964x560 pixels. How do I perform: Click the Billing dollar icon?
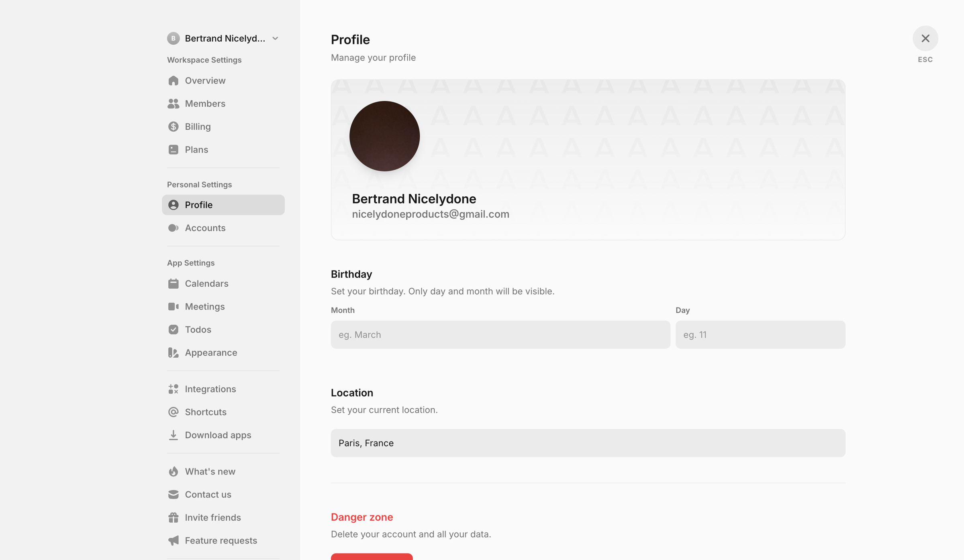point(173,126)
